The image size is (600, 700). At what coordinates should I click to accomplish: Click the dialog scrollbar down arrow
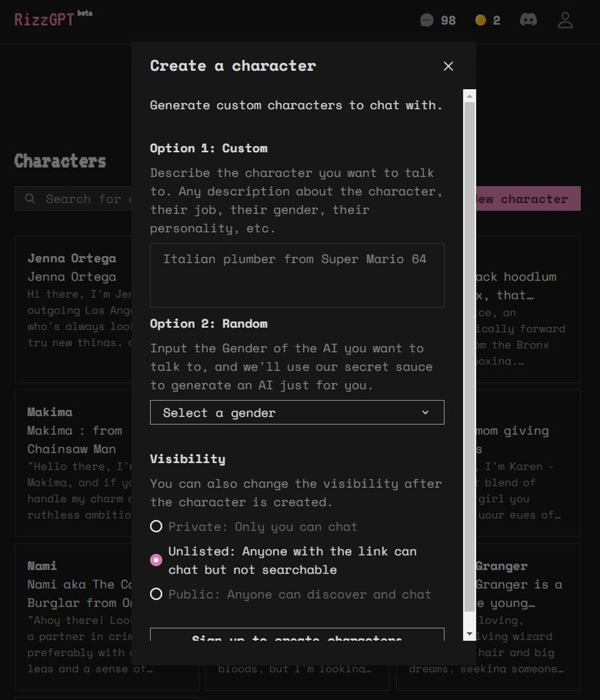[469, 634]
